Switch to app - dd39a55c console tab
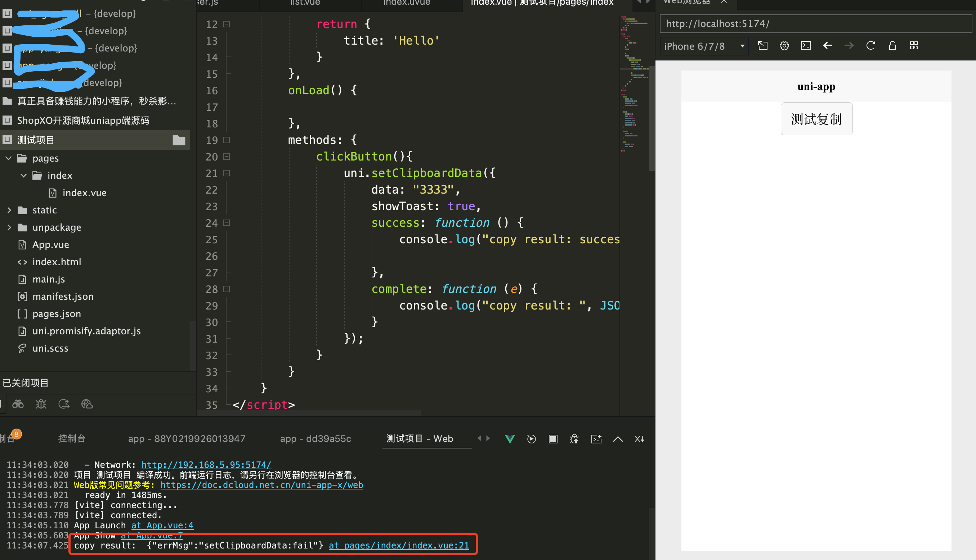 pyautogui.click(x=315, y=439)
